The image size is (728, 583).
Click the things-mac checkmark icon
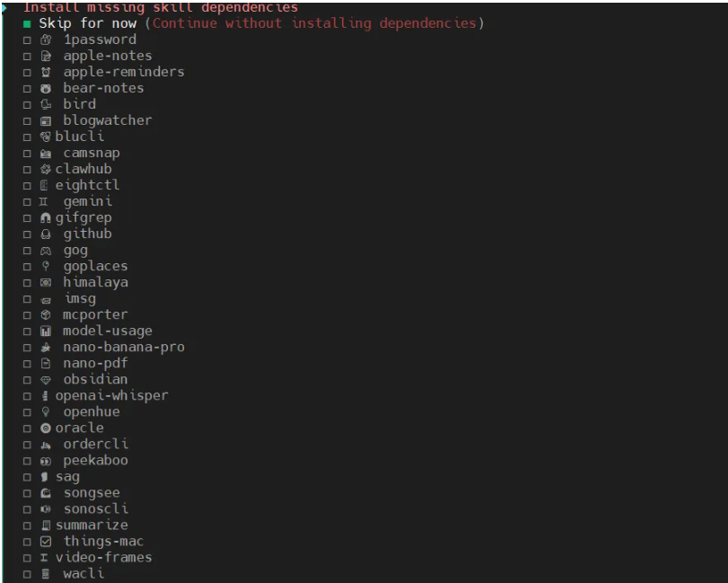point(46,542)
